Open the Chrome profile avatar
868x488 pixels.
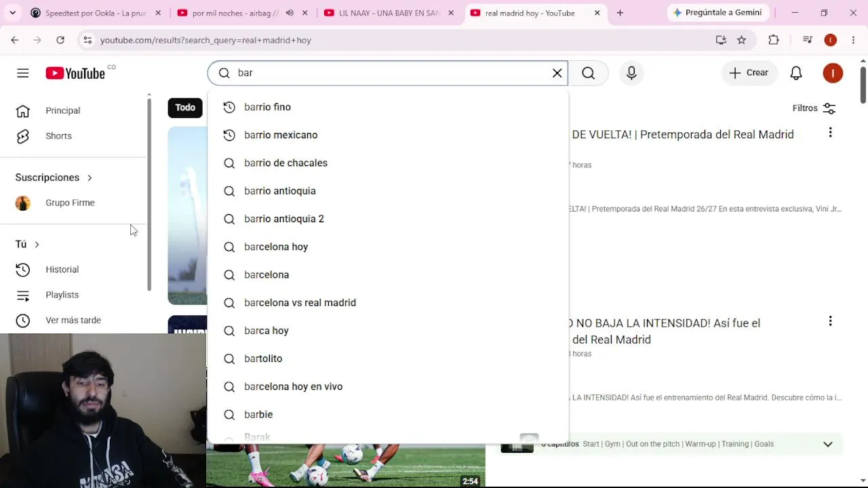click(x=830, y=40)
